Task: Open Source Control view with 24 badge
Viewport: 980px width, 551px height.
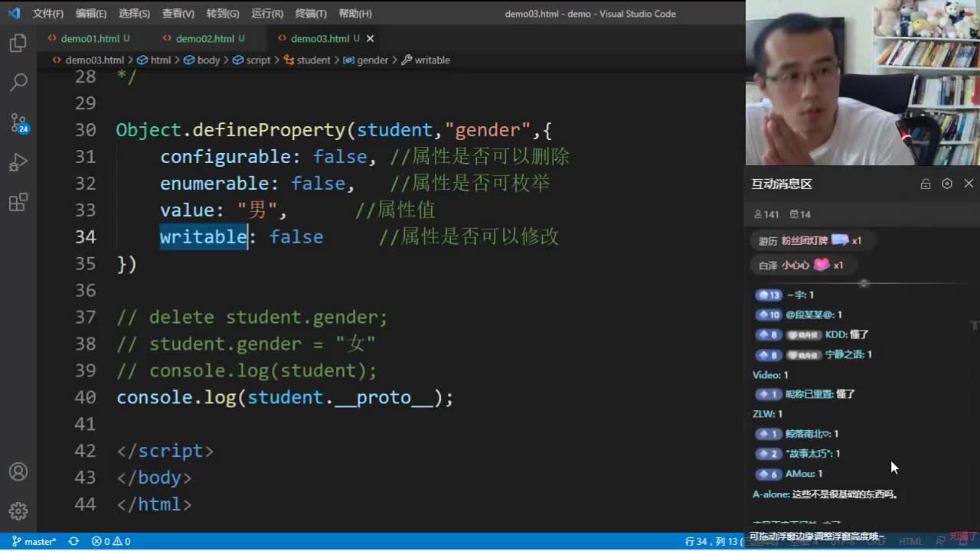Action: [x=18, y=123]
